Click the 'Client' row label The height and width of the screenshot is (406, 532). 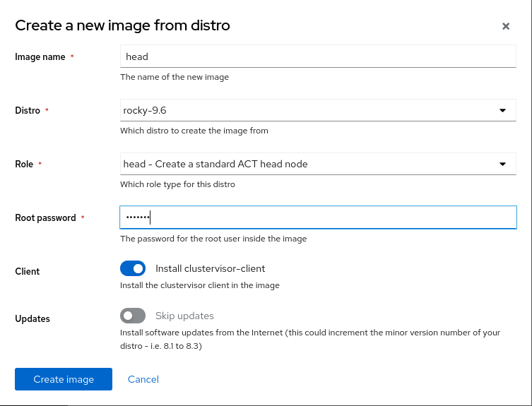[28, 272]
